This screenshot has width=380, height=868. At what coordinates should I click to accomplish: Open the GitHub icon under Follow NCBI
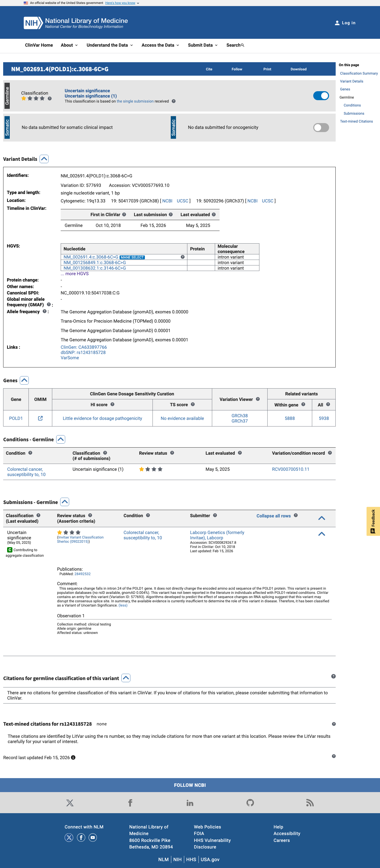(250, 803)
